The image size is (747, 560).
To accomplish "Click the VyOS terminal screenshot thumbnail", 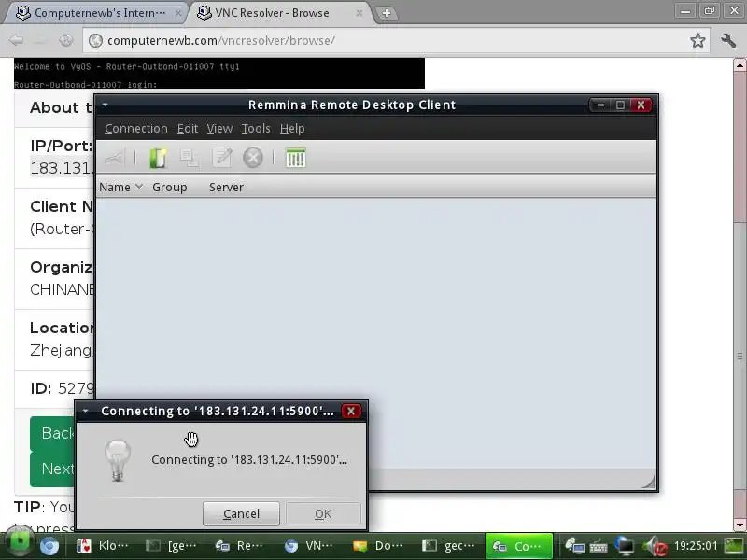I will pyautogui.click(x=219, y=74).
